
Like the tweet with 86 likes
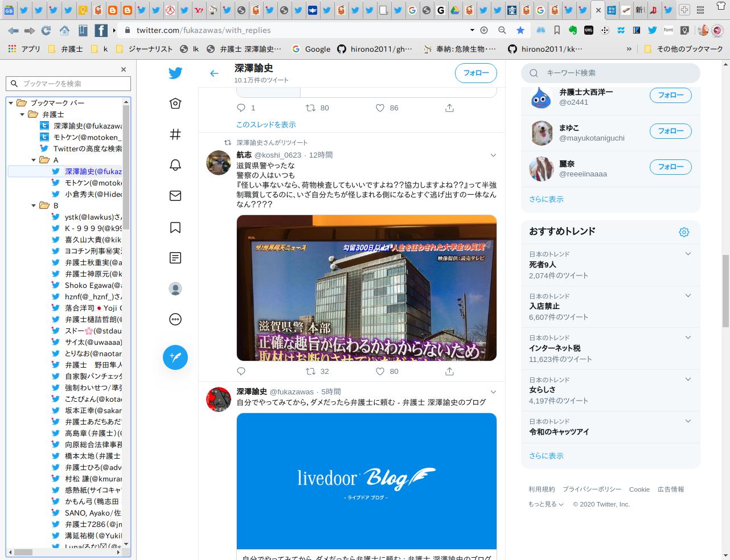pos(380,108)
